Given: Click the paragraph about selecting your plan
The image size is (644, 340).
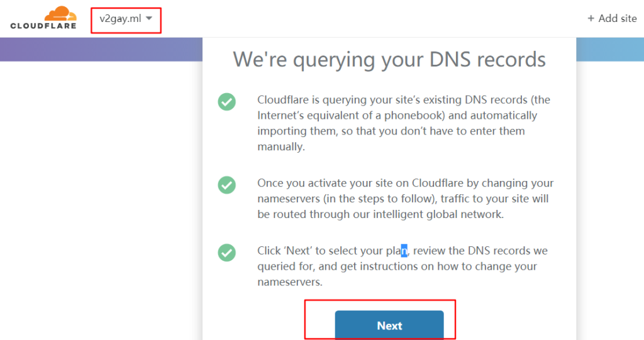Looking at the screenshot, I should pos(402,266).
